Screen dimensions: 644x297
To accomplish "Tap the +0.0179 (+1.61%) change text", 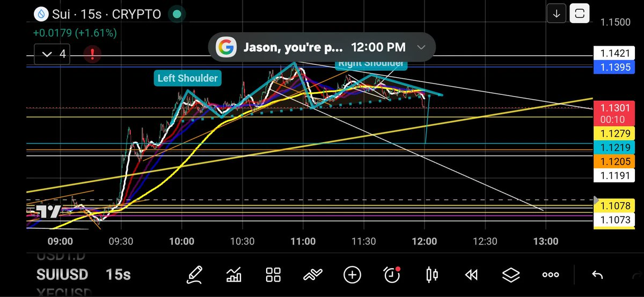I will tap(75, 33).
